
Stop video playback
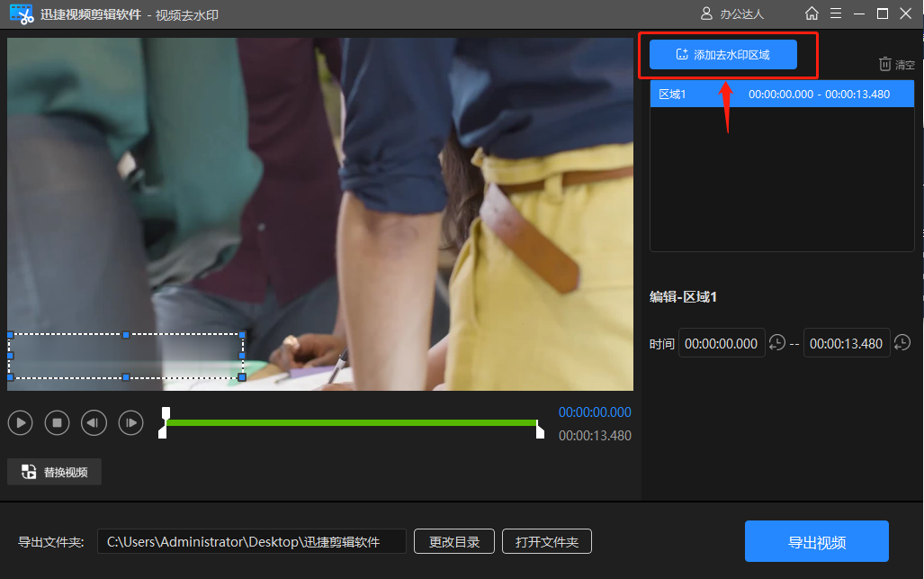point(58,422)
